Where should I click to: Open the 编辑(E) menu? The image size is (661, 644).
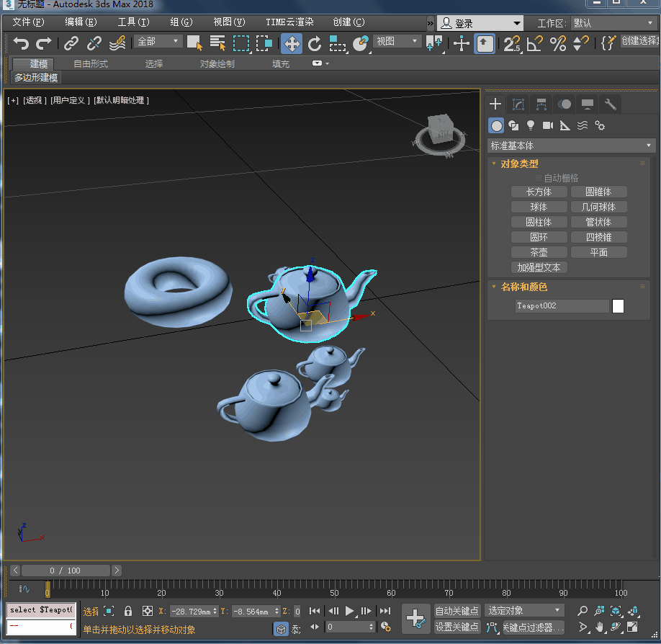pyautogui.click(x=81, y=22)
